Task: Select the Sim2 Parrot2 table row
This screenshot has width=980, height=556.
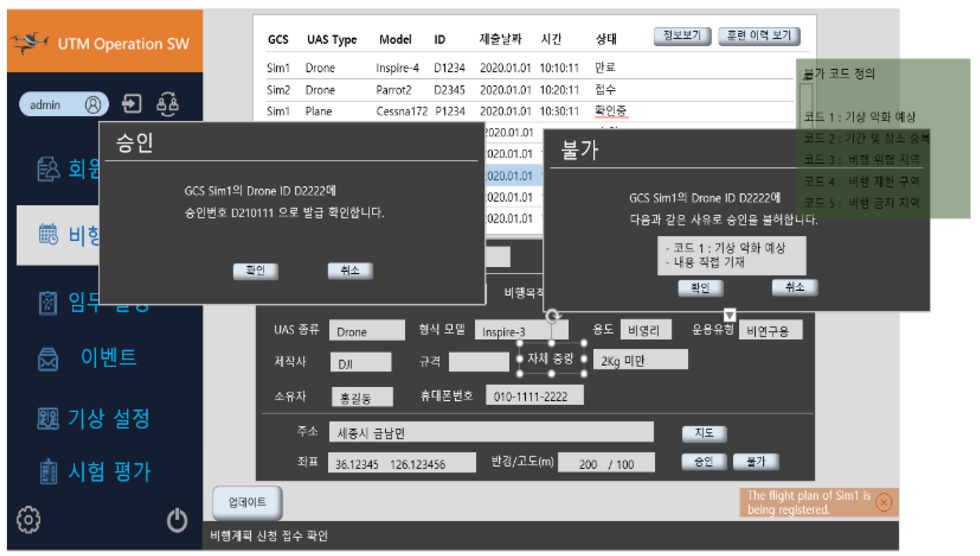Action: (x=530, y=90)
